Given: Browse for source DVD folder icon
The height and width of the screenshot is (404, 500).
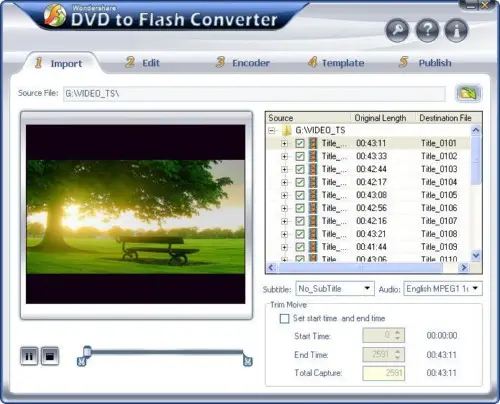Looking at the screenshot, I should [468, 93].
